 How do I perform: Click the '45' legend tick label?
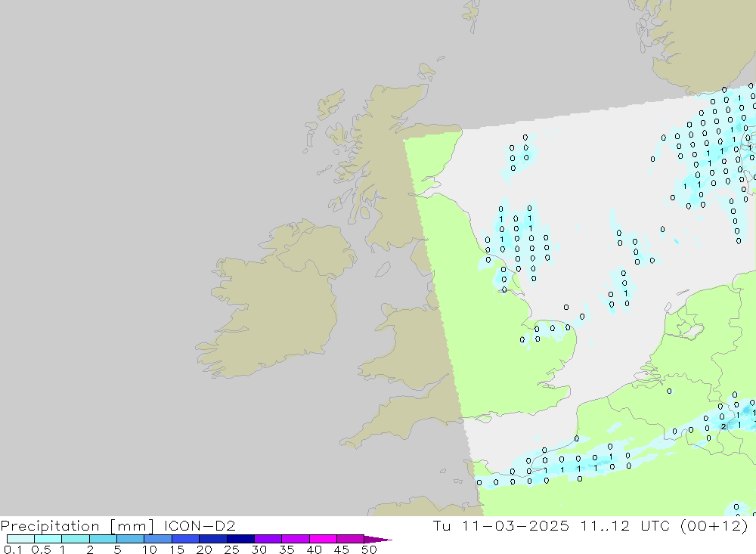pos(342,549)
